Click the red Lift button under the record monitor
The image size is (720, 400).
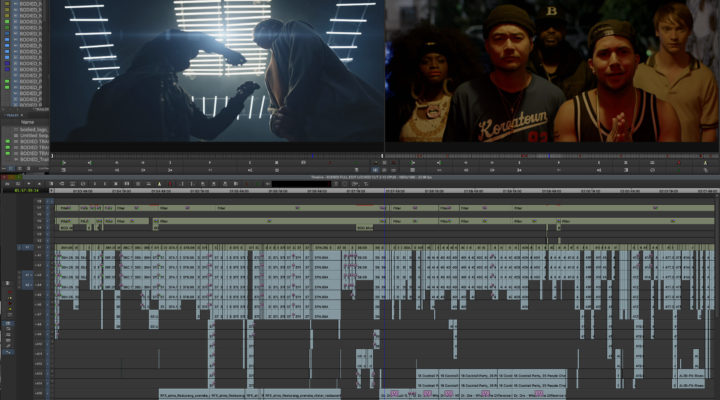tap(679, 163)
